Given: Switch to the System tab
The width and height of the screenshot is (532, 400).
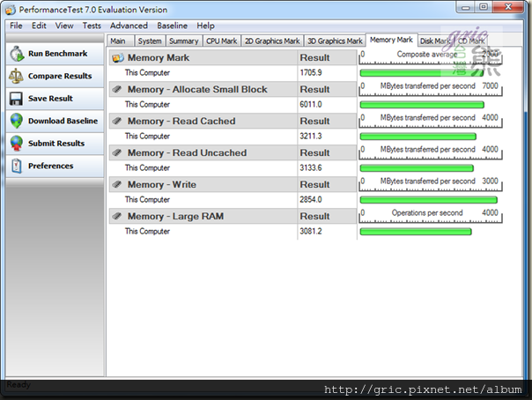Looking at the screenshot, I should tap(150, 41).
